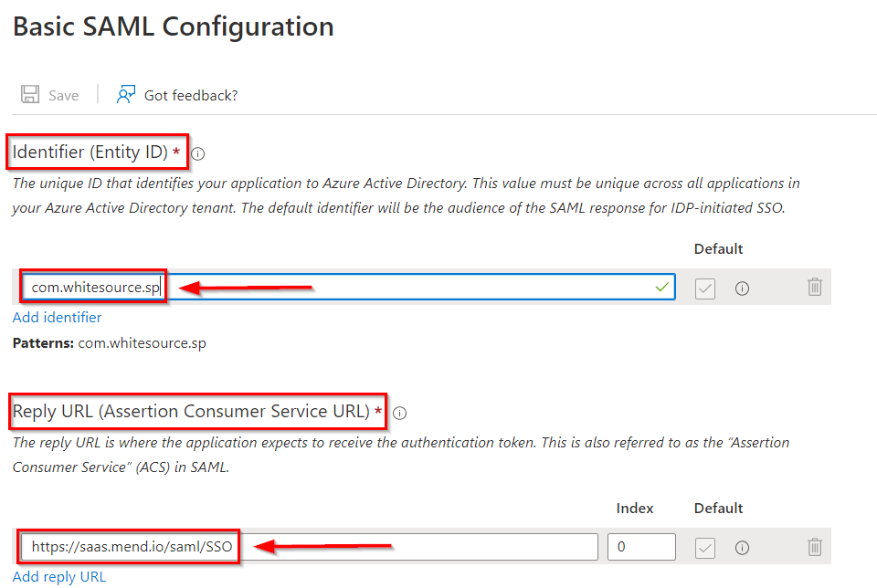Screen dimensions: 877x588
Task: Delete the saas.mend.io reply URL row
Action: click(815, 547)
